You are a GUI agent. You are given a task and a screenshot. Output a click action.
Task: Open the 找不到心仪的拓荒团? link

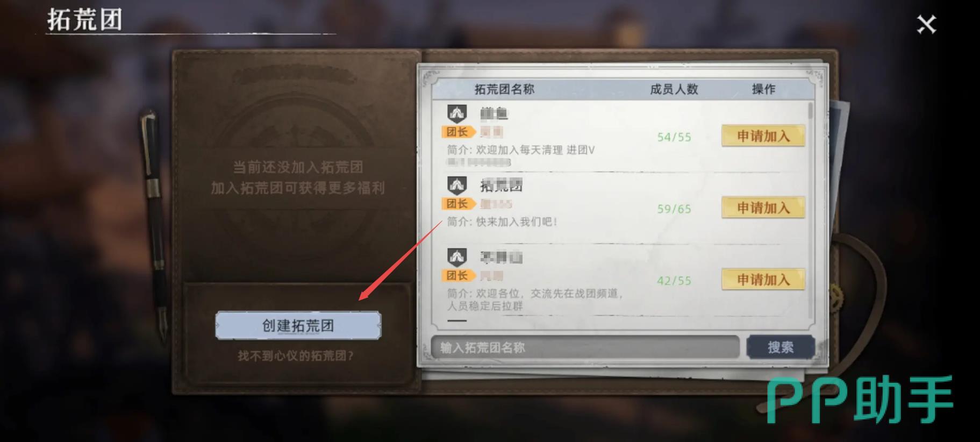(x=296, y=355)
